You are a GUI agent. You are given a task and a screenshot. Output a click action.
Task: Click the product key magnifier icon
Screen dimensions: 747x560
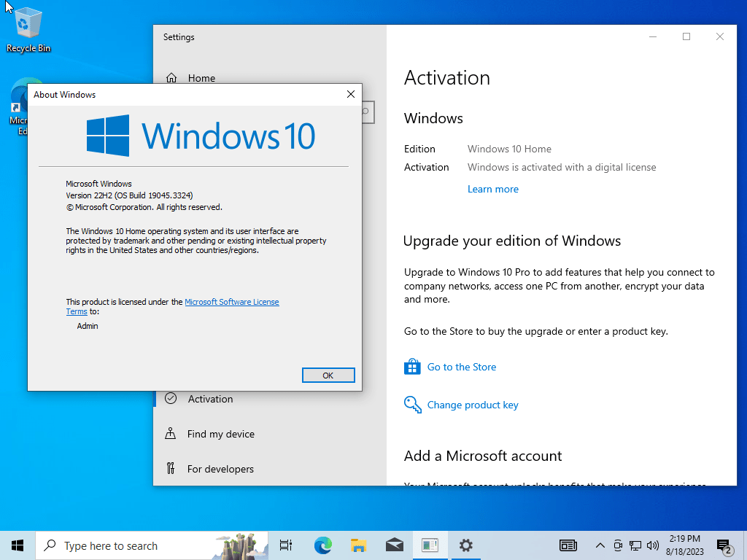point(413,405)
